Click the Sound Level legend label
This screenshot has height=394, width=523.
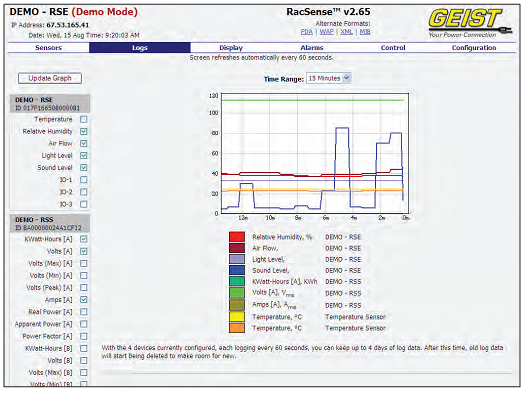click(x=271, y=271)
